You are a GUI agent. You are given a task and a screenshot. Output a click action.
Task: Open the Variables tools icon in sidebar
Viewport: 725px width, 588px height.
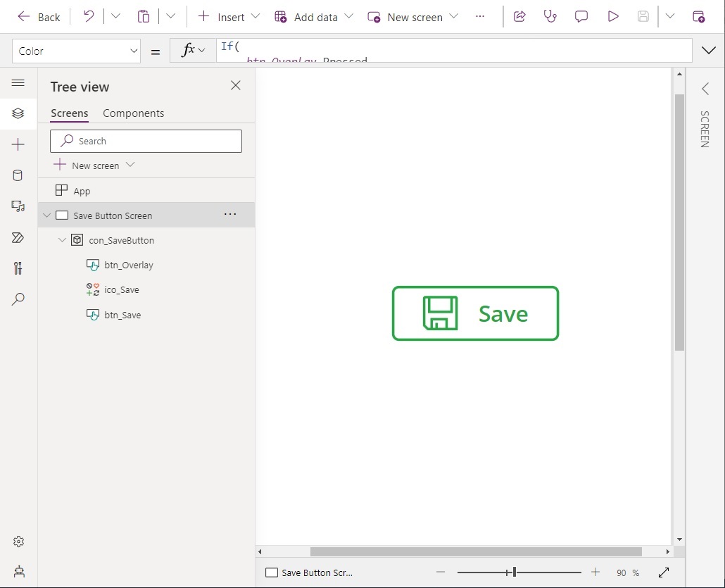(18, 268)
